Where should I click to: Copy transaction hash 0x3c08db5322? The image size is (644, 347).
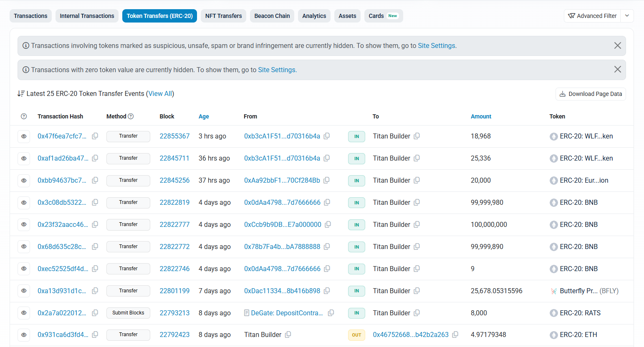click(95, 202)
